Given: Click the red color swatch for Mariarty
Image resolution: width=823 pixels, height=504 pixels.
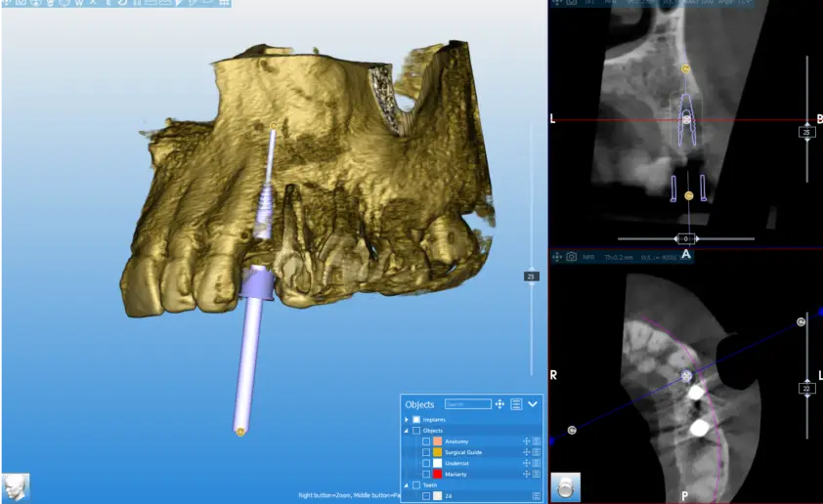Looking at the screenshot, I should pyautogui.click(x=437, y=474).
